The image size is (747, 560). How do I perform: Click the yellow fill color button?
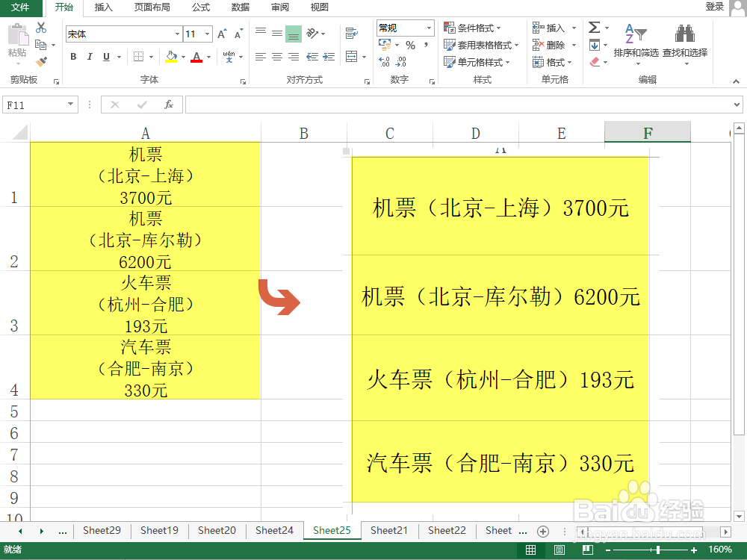[171, 57]
